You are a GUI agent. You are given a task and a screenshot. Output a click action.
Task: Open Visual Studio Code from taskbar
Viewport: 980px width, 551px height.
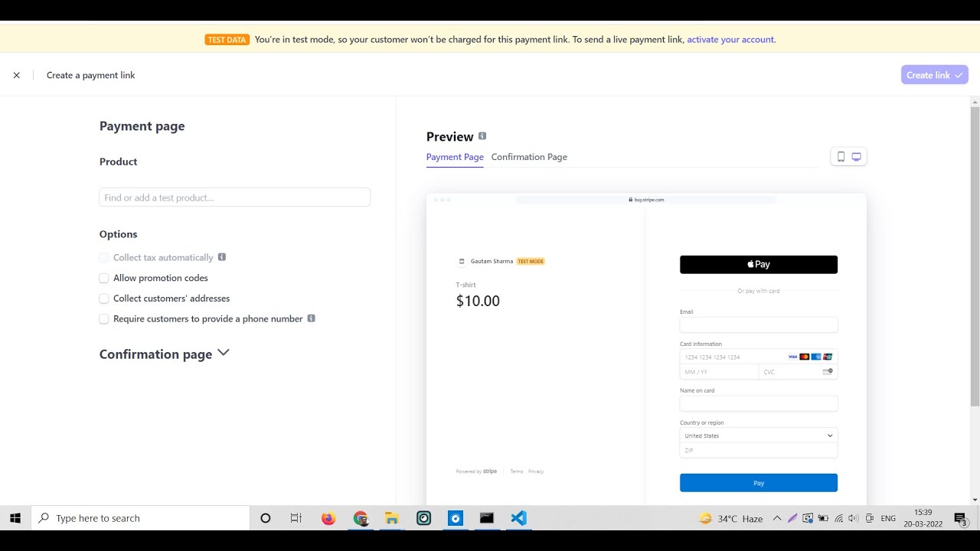[x=518, y=518]
